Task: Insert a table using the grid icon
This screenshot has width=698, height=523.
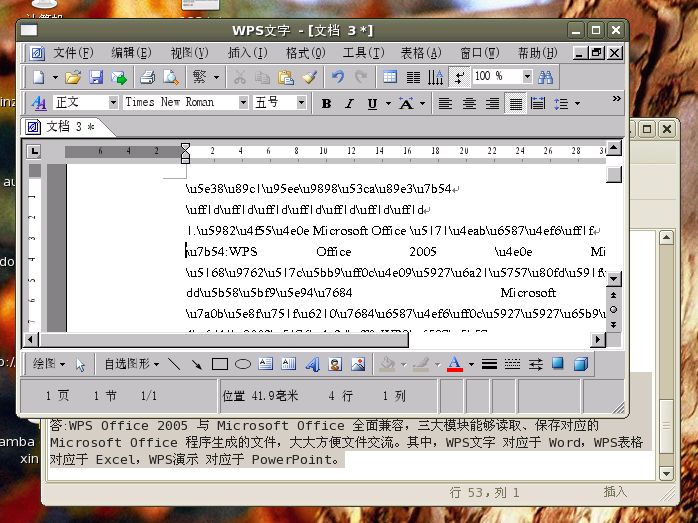Action: [x=390, y=77]
